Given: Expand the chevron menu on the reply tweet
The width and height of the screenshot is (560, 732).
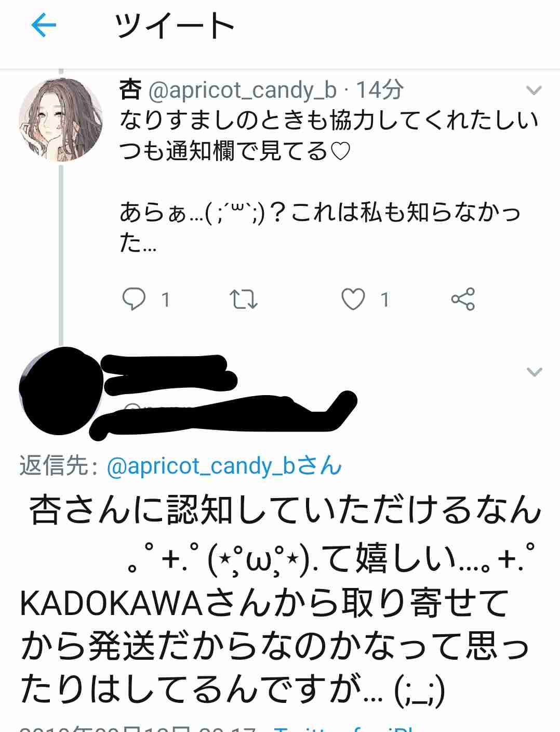Looking at the screenshot, I should (534, 372).
